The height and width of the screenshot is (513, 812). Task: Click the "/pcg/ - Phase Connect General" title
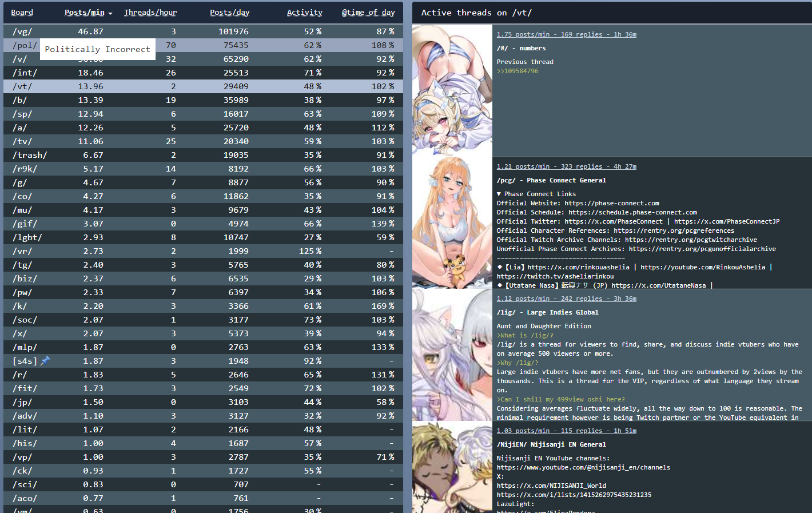tap(551, 180)
